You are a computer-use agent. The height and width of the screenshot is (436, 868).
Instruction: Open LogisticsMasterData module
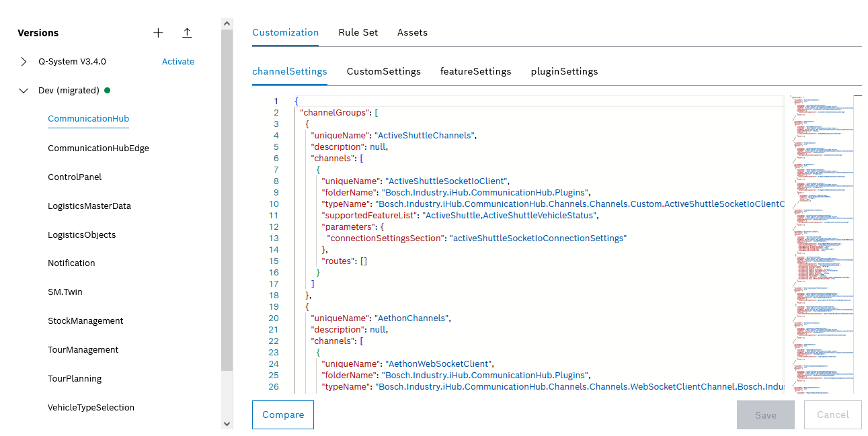pyautogui.click(x=89, y=206)
